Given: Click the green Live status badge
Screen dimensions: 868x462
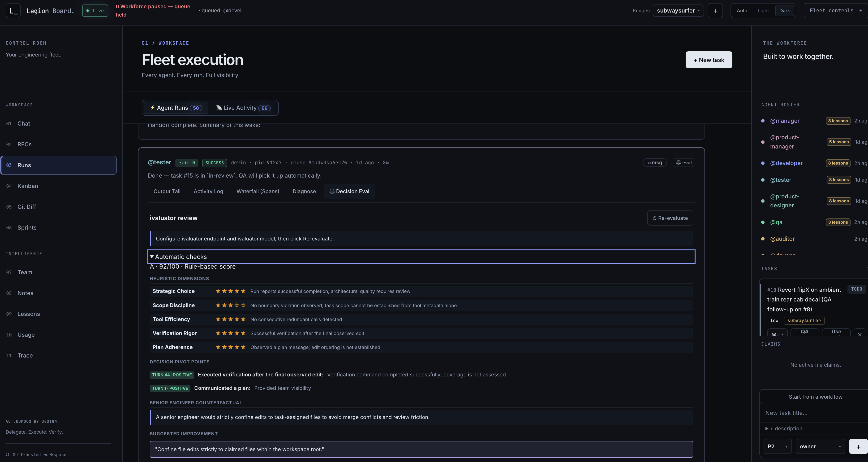Looking at the screenshot, I should coord(95,10).
